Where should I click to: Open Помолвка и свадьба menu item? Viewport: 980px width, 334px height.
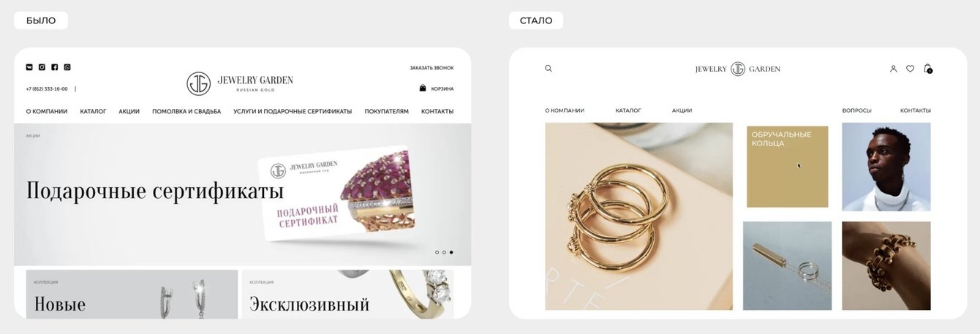point(186,112)
